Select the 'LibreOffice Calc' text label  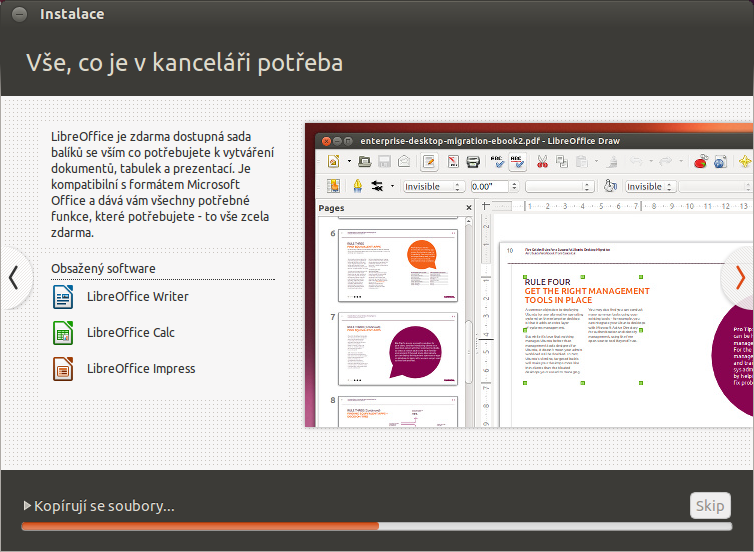tap(131, 333)
